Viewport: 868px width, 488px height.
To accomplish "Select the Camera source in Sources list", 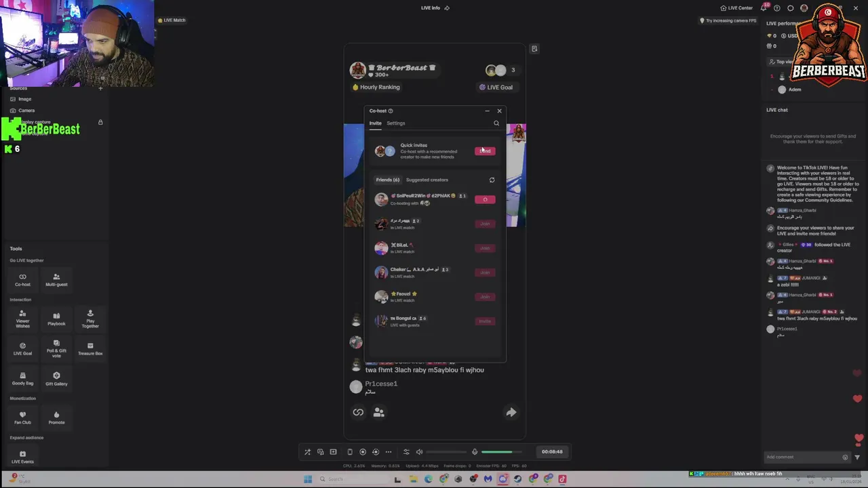I will (x=26, y=110).
